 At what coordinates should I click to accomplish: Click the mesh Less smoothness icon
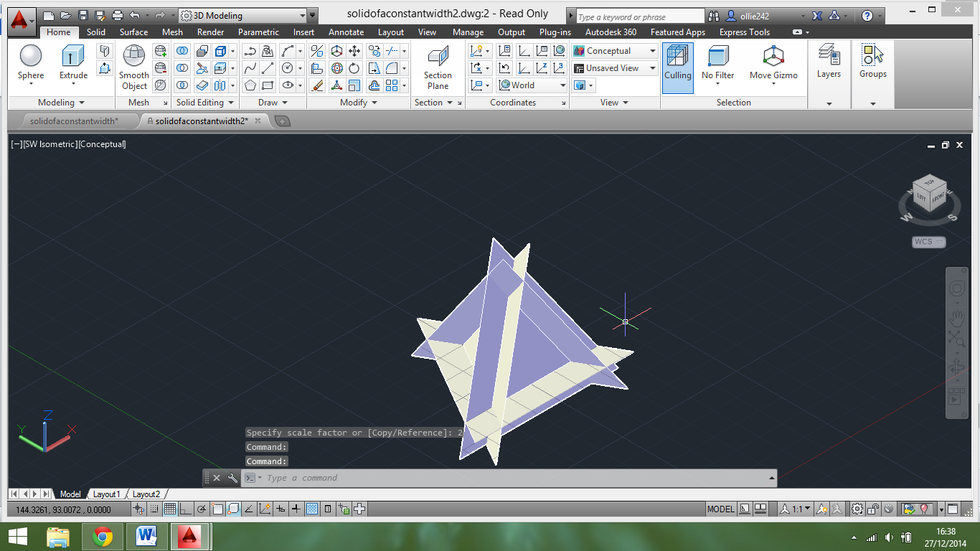pyautogui.click(x=161, y=68)
